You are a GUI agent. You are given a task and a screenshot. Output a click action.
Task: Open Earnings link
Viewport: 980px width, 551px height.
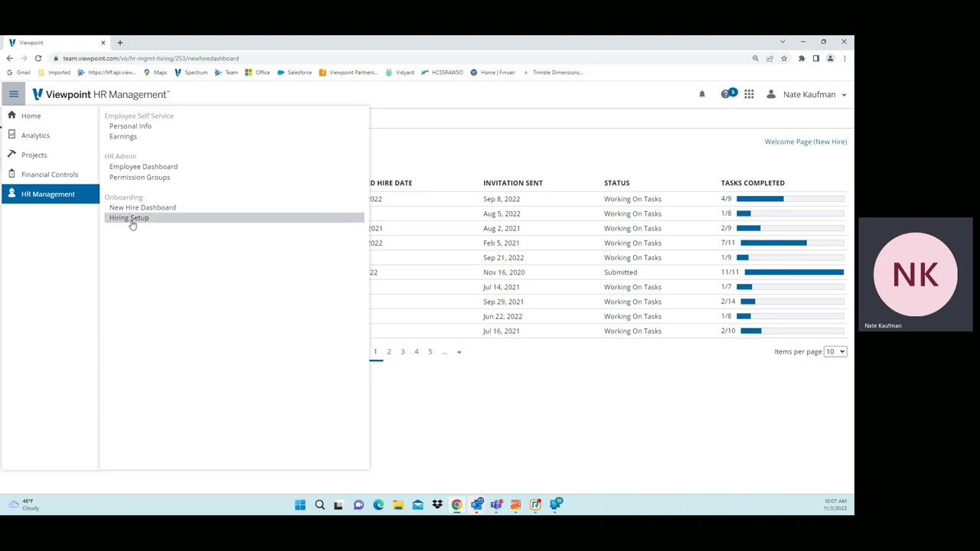[x=123, y=136]
